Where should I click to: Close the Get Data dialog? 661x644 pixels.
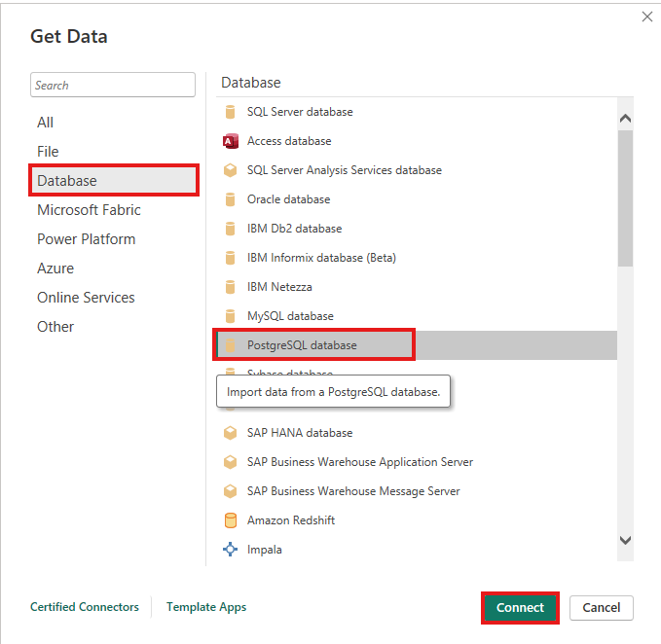point(647,17)
